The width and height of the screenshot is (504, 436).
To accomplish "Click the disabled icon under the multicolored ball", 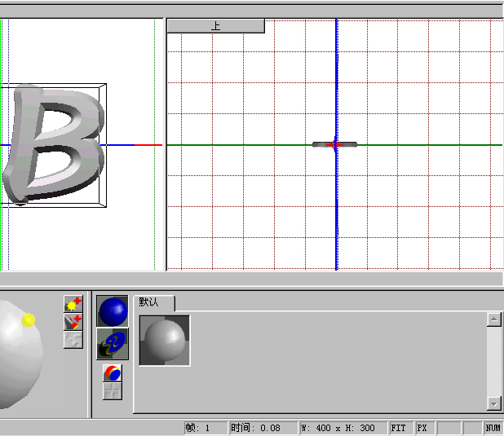I will tap(113, 391).
